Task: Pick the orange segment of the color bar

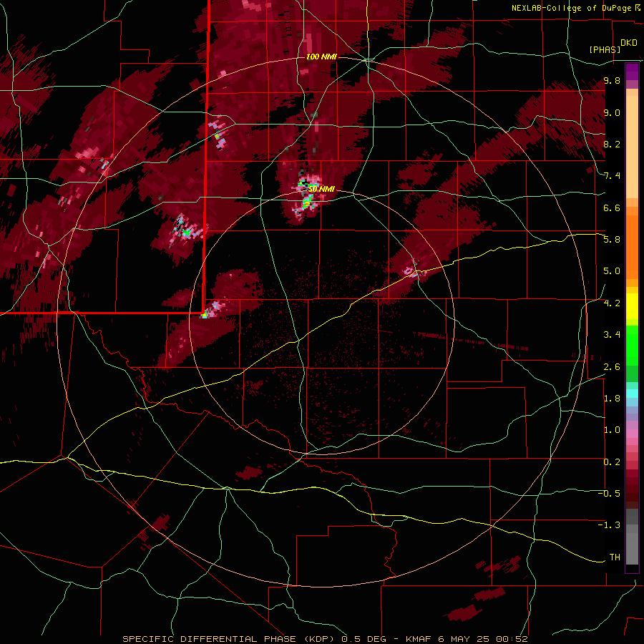Action: point(632,246)
